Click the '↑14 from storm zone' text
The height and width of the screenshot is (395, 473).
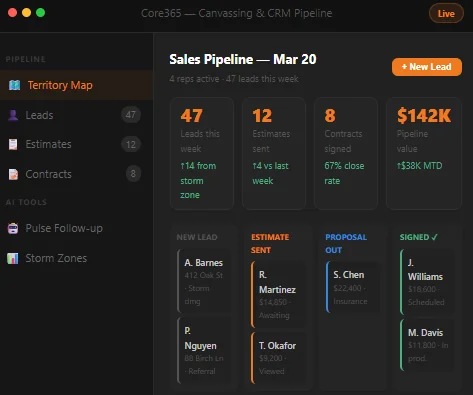click(x=198, y=180)
